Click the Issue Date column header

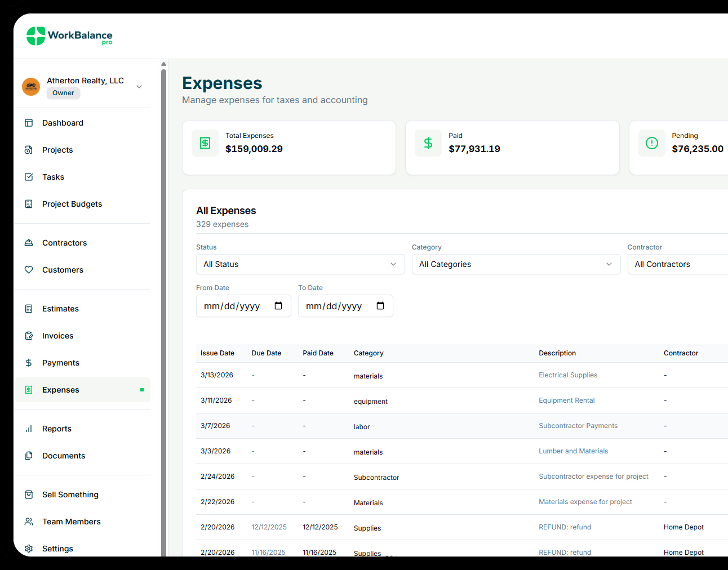[217, 353]
